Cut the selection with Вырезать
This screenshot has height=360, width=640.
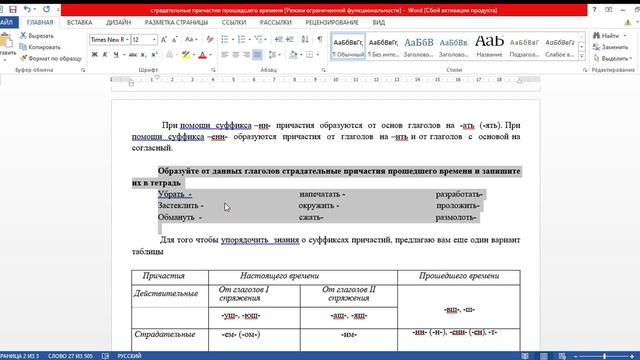pos(37,36)
